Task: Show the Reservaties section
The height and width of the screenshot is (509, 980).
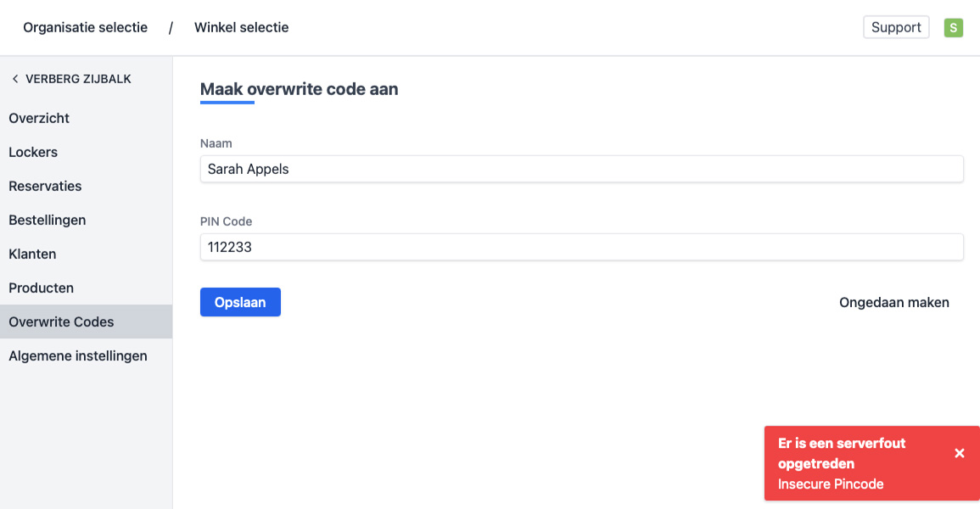Action: pyautogui.click(x=45, y=186)
